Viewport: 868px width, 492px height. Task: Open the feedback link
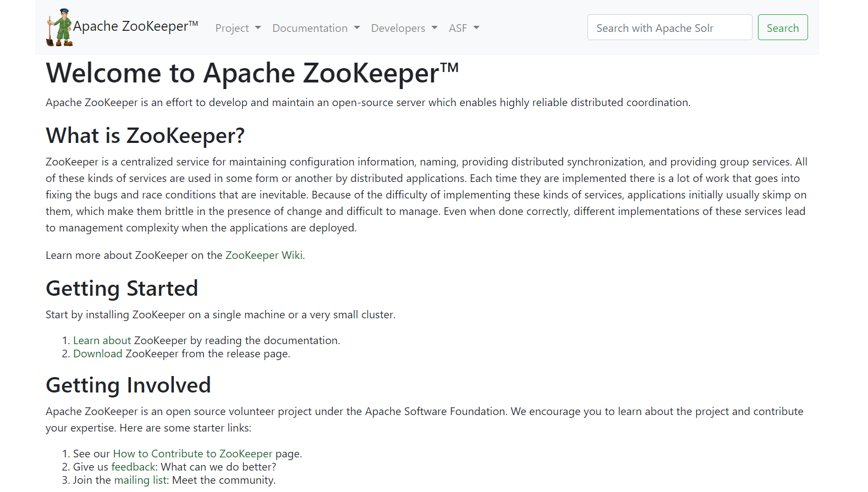pos(134,467)
